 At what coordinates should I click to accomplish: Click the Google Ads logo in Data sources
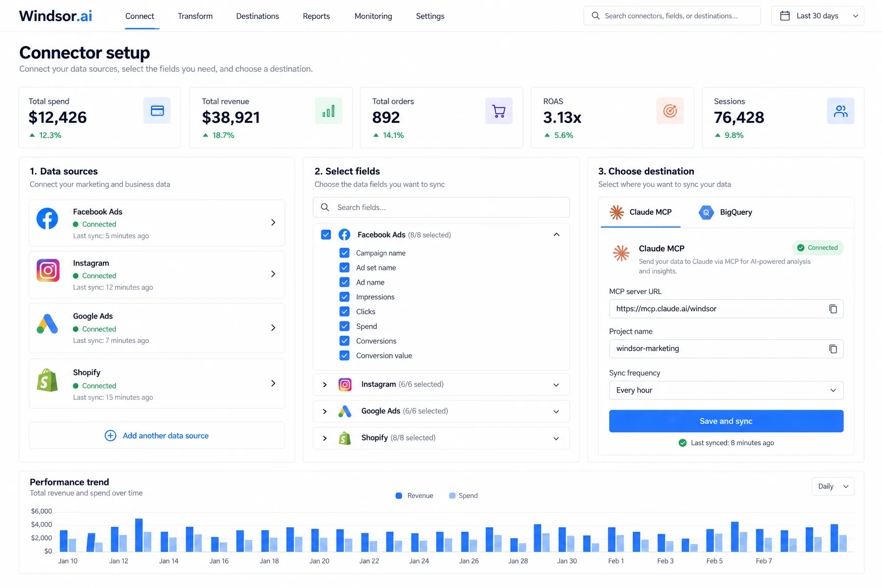[48, 324]
